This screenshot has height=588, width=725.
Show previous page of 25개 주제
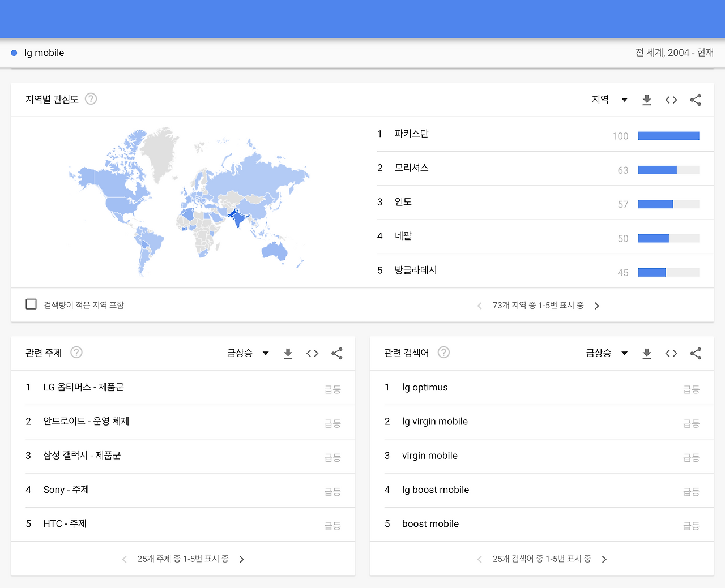(x=125, y=559)
